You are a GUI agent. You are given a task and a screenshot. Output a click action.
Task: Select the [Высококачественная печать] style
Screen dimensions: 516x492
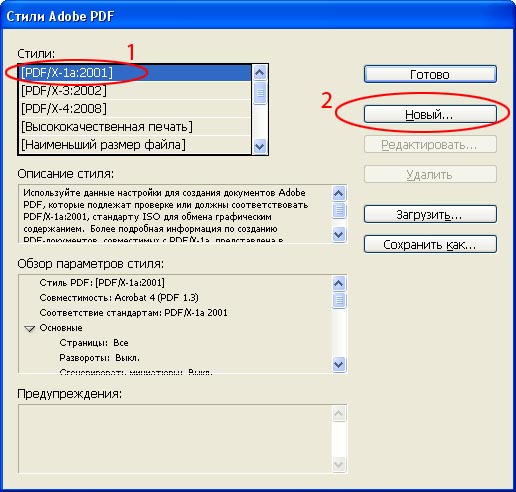click(x=135, y=127)
